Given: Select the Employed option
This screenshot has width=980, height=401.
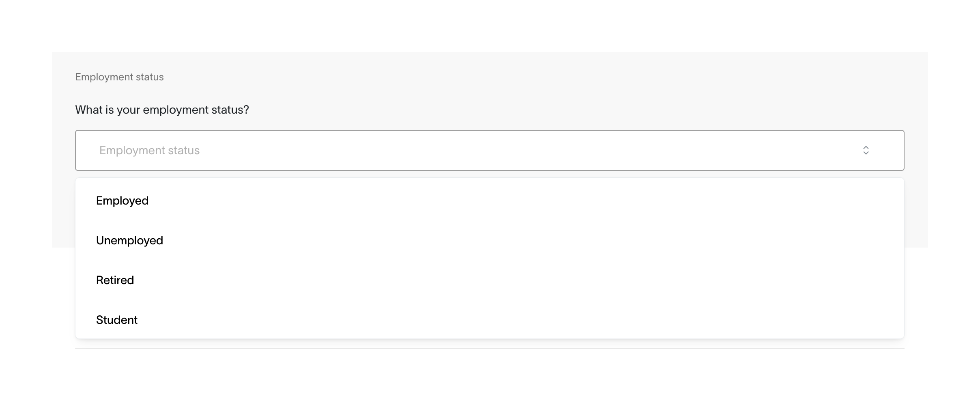Looking at the screenshot, I should (122, 200).
